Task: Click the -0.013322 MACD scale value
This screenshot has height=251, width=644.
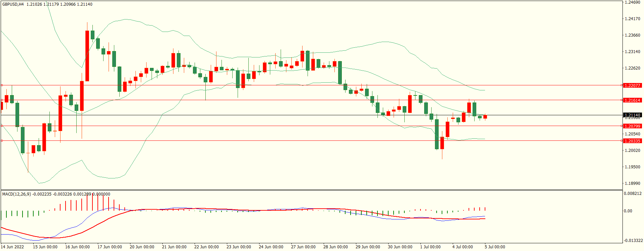Action: [x=633, y=241]
